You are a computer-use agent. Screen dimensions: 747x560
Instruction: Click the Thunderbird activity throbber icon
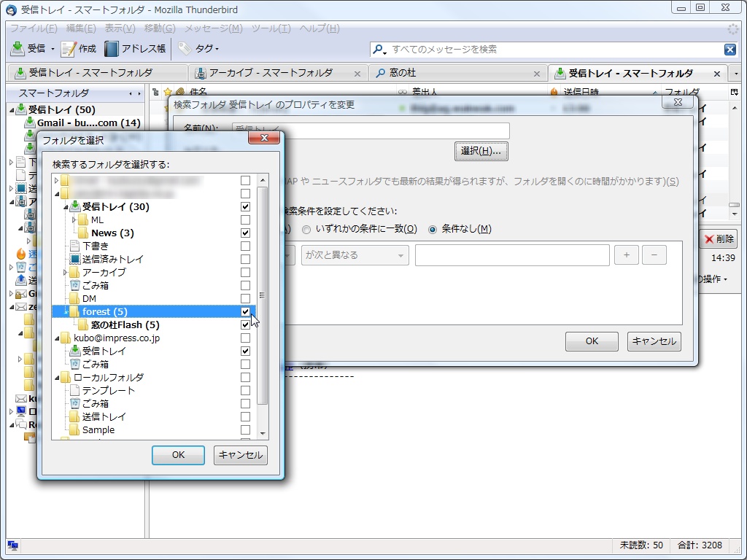pos(732,28)
